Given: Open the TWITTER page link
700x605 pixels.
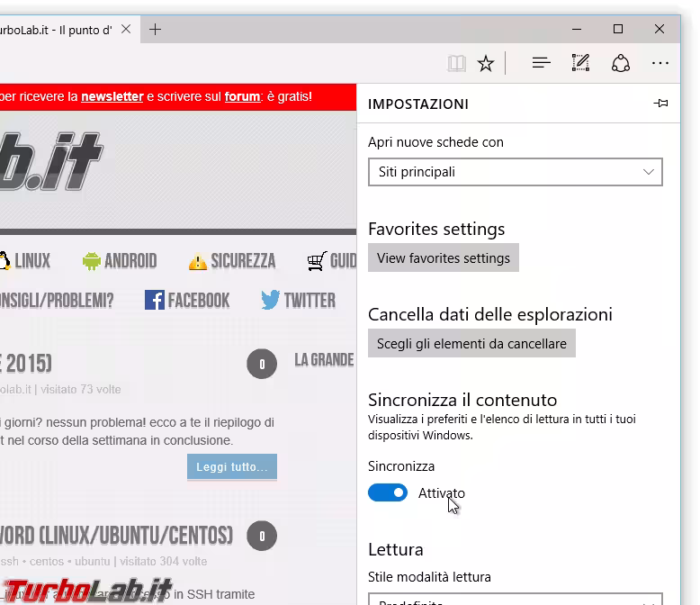Looking at the screenshot, I should click(x=310, y=301).
